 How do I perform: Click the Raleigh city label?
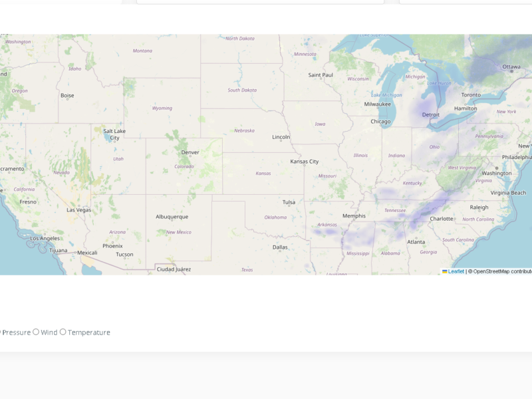479,207
